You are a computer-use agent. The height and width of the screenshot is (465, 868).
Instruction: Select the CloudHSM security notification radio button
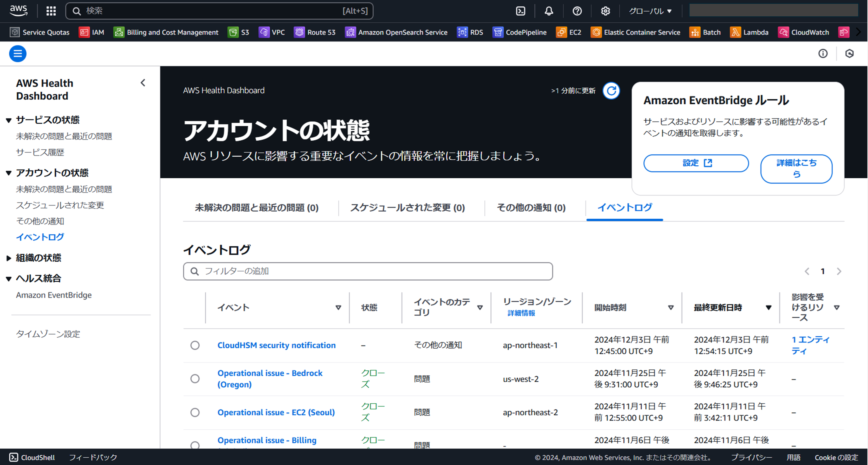pyautogui.click(x=195, y=345)
